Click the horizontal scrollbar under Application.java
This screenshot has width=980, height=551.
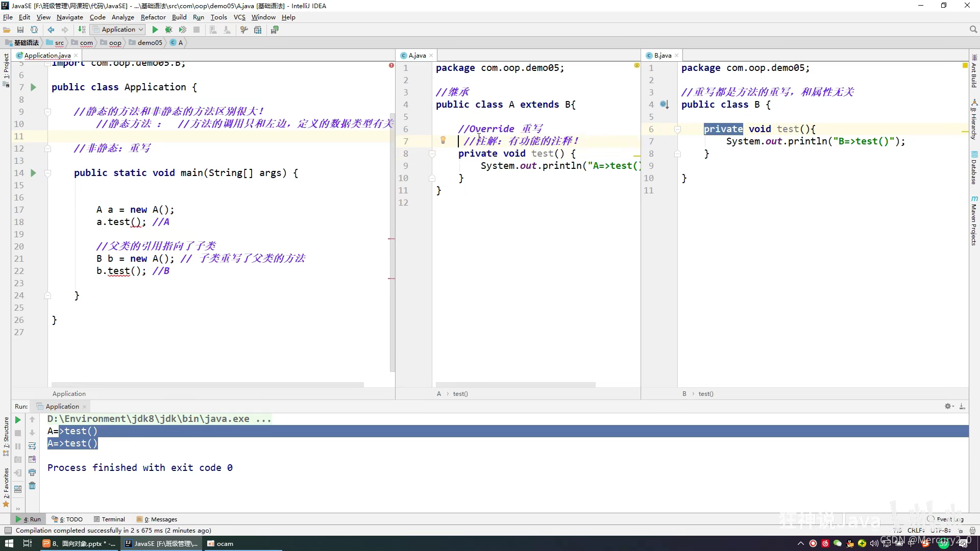pos(208,384)
